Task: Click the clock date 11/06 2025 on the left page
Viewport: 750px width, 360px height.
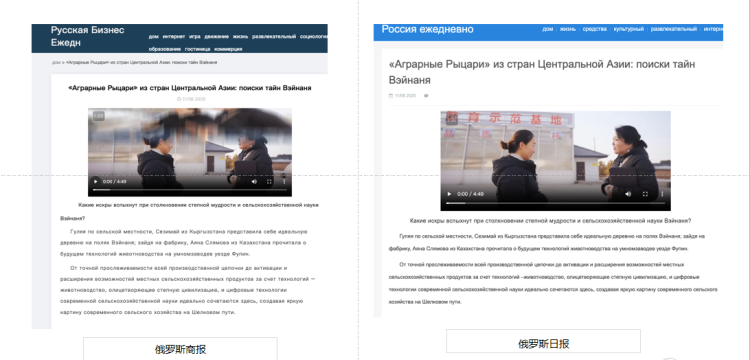Action: (191, 99)
